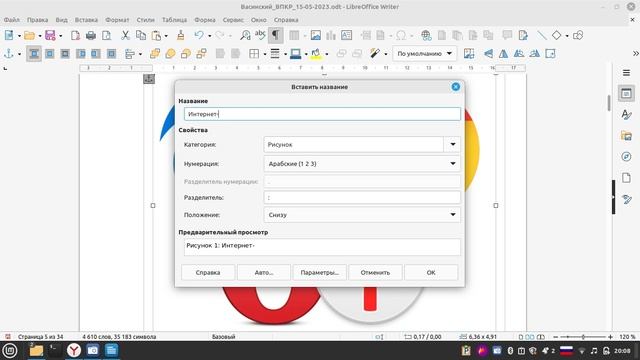Open the 'Файл' menu

(x=11, y=20)
